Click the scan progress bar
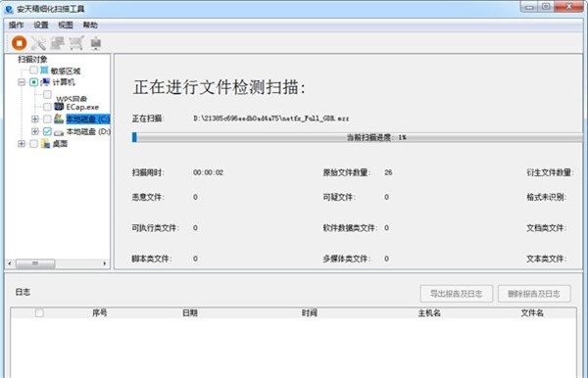The width and height of the screenshot is (588, 378). [357, 137]
